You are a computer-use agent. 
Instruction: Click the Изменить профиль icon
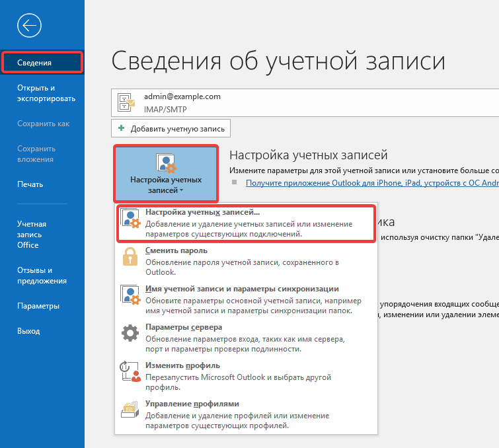[x=131, y=371]
